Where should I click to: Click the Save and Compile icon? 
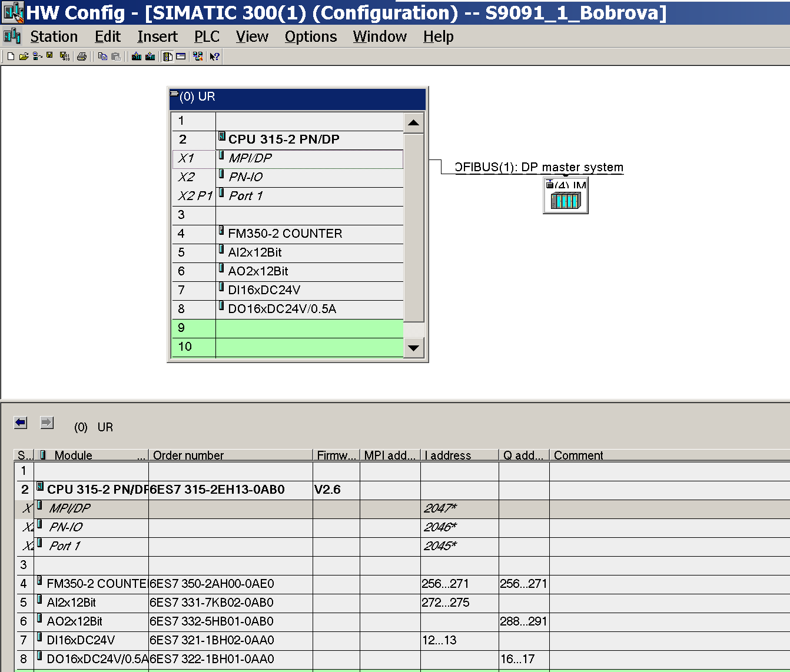coord(64,56)
